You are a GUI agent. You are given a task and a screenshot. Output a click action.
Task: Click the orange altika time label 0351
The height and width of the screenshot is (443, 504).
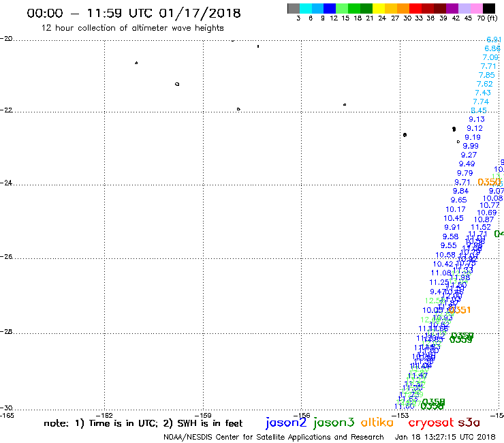click(460, 310)
